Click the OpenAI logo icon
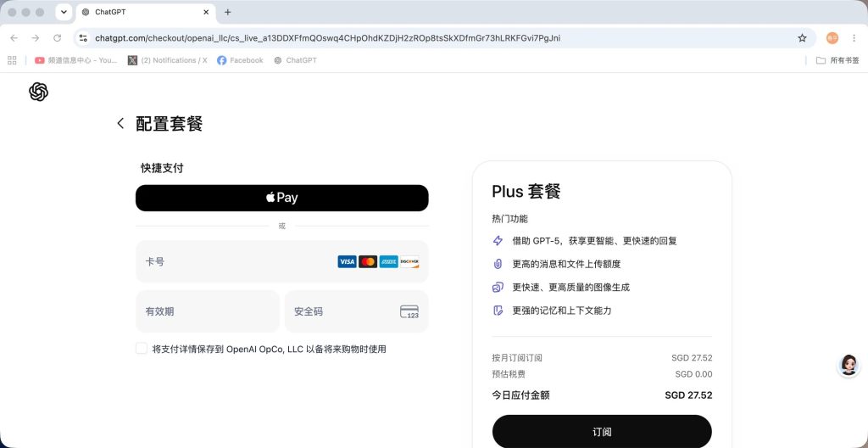The image size is (868, 448). coord(39,92)
